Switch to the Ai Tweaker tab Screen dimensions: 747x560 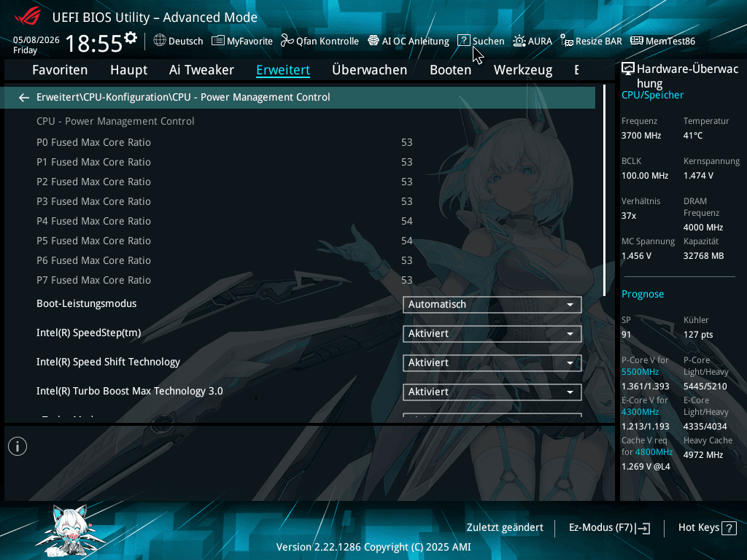201,70
